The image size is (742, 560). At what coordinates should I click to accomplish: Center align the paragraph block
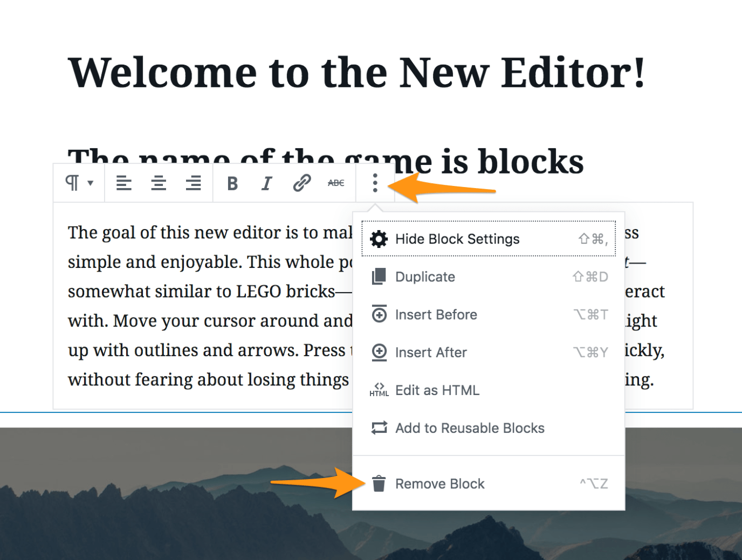[159, 183]
